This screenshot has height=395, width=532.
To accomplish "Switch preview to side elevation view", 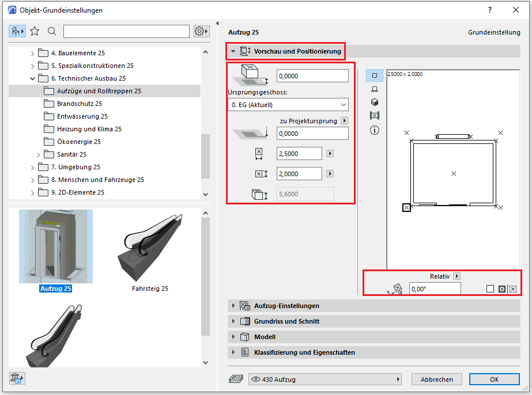I will coord(375,89).
